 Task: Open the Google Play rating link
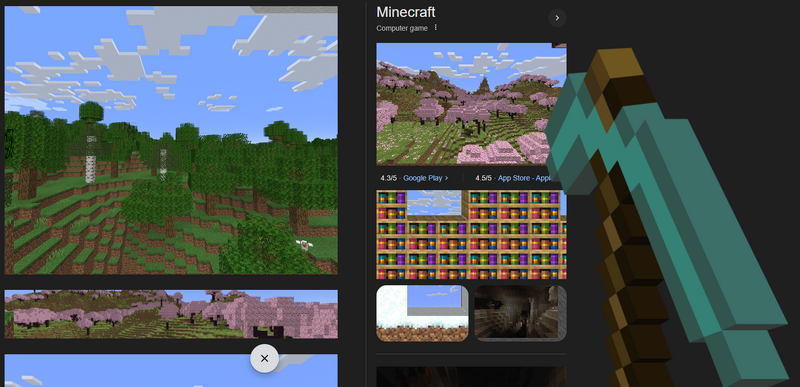coord(426,178)
